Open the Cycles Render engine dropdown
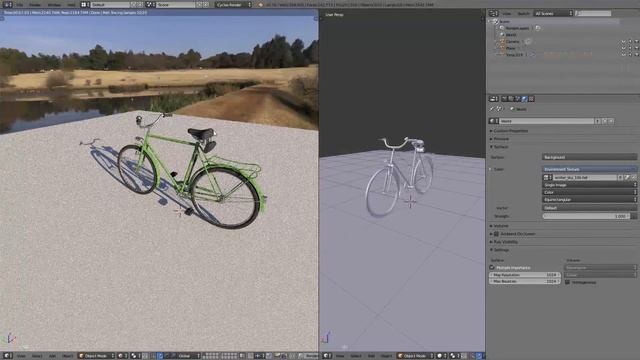 (233, 4)
